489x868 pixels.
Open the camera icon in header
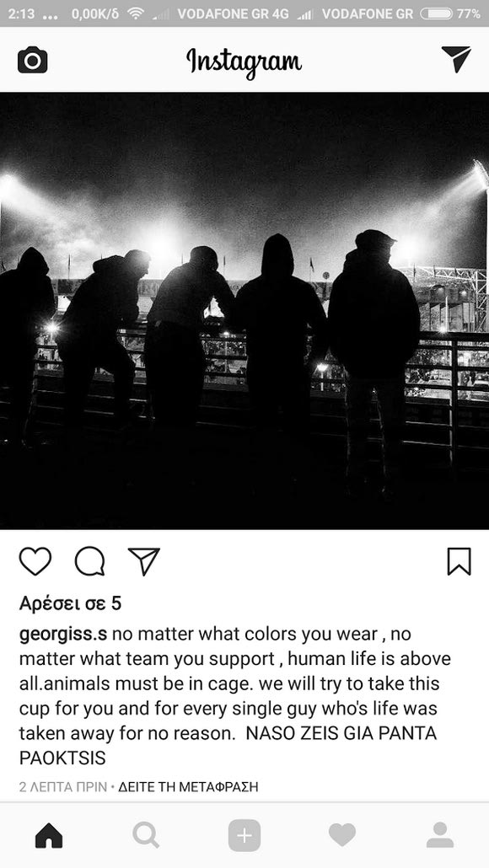[32, 60]
